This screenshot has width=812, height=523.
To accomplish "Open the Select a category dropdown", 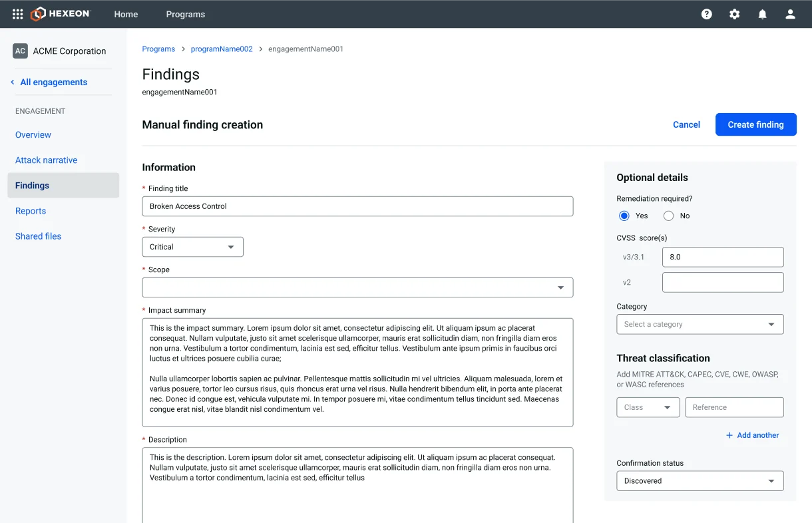I will tap(700, 324).
